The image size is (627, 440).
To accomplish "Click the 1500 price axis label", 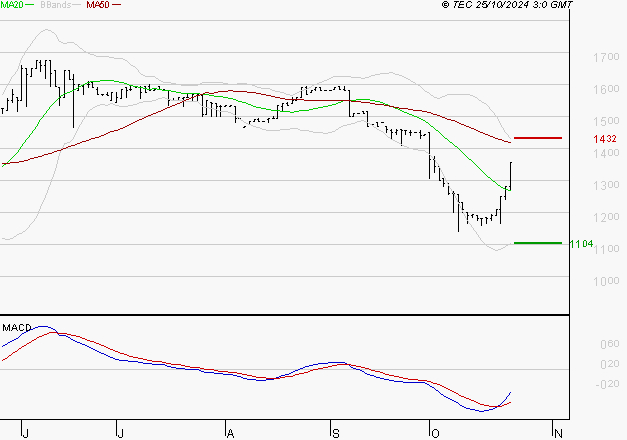I will click(x=606, y=121).
